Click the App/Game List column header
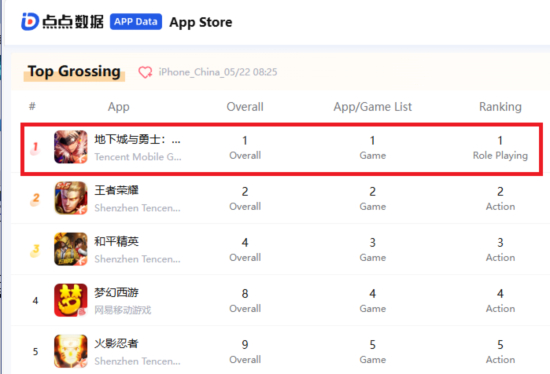550x374 pixels. [x=373, y=107]
